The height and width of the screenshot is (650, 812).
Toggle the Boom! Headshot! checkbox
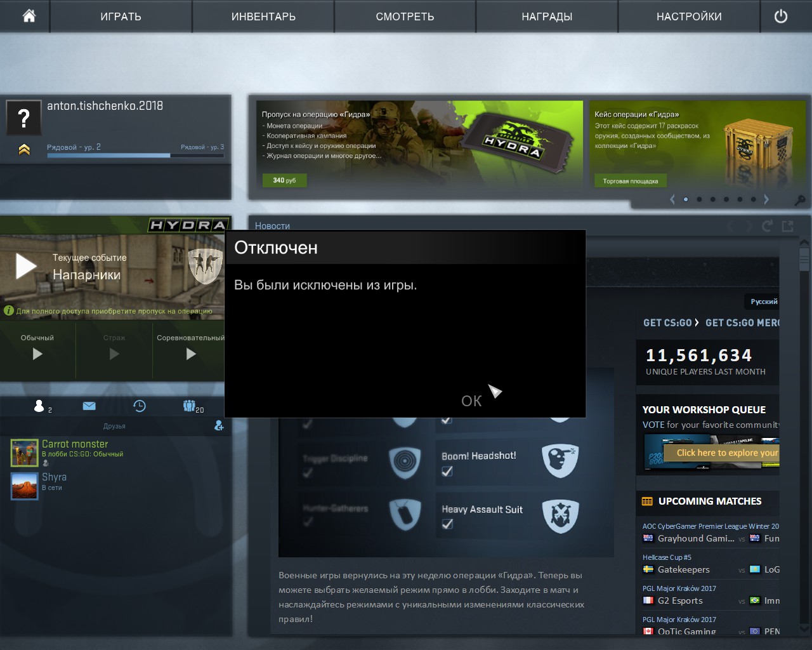tap(447, 471)
